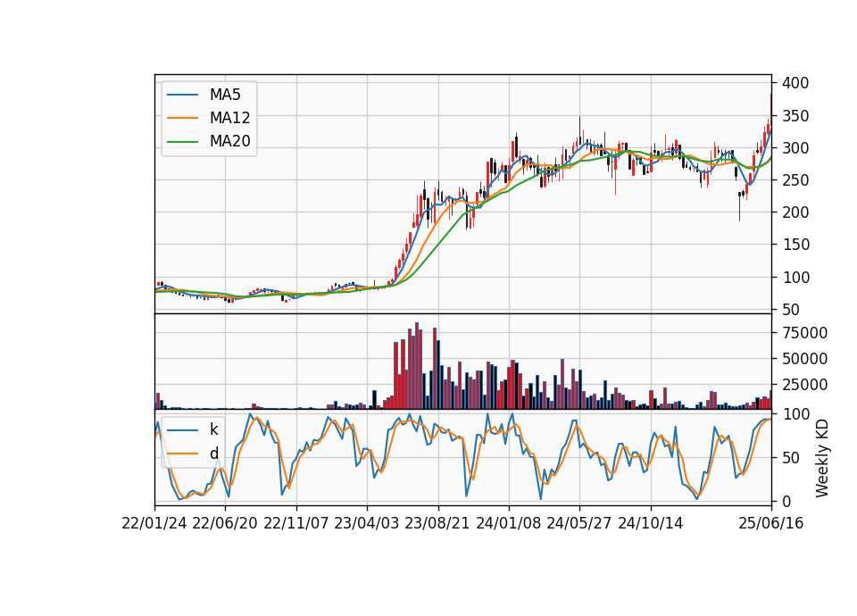Click the k legend label
The image size is (857, 616).
213,429
